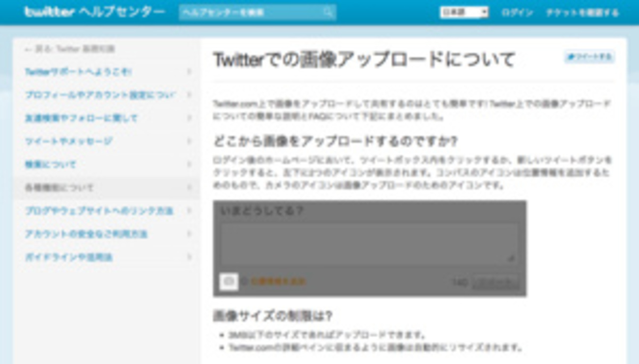This screenshot has height=364, width=639.
Task: Expand chevron beside アカウントの安全なご利用方法
Action: click(189, 234)
